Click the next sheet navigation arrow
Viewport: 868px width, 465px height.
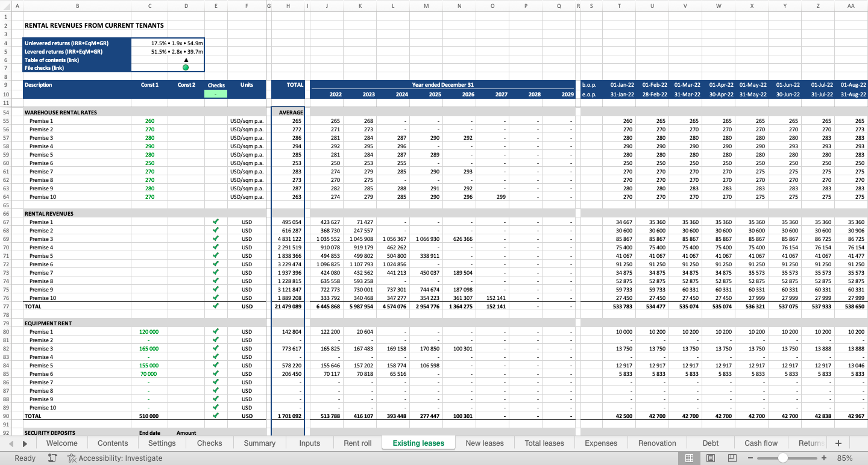pyautogui.click(x=25, y=443)
